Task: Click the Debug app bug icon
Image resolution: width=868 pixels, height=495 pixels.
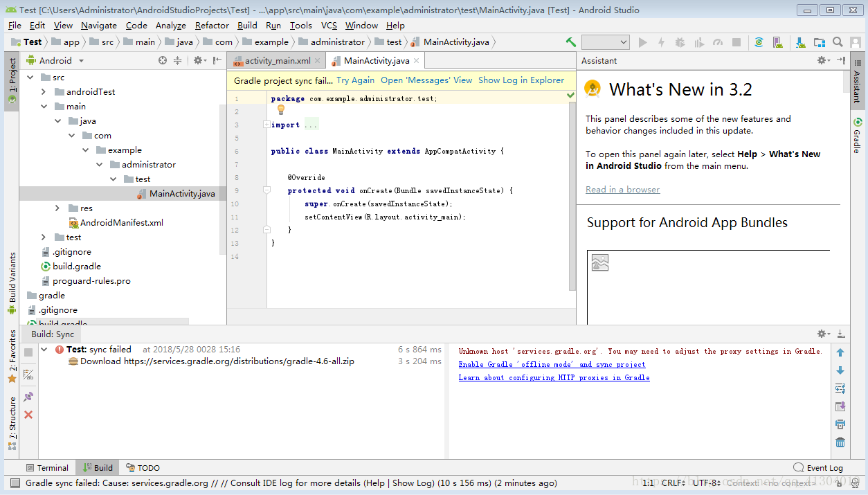Action: point(680,42)
